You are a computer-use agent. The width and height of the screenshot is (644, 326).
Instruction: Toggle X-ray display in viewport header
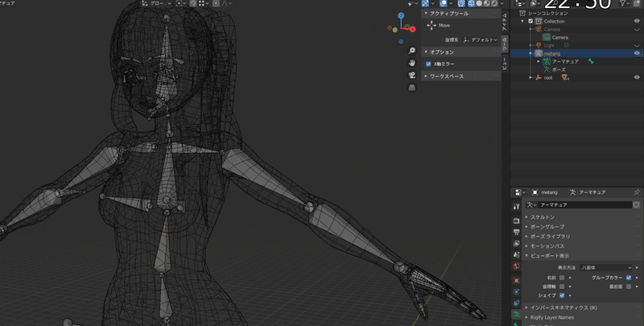[461, 3]
